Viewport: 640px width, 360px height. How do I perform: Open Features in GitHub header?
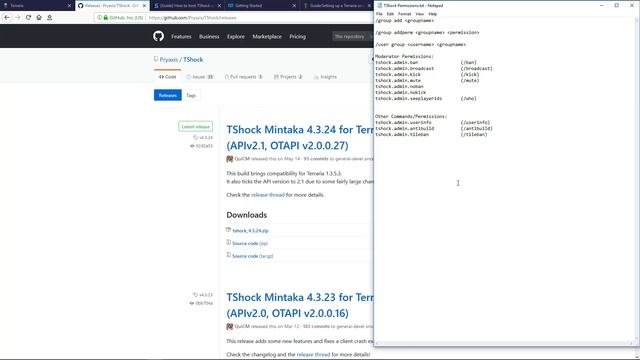point(181,36)
